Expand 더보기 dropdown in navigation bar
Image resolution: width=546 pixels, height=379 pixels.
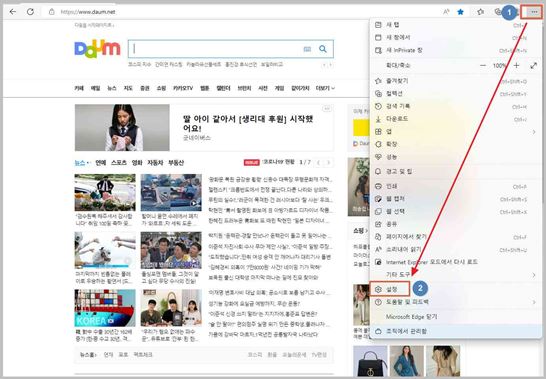coord(325,88)
